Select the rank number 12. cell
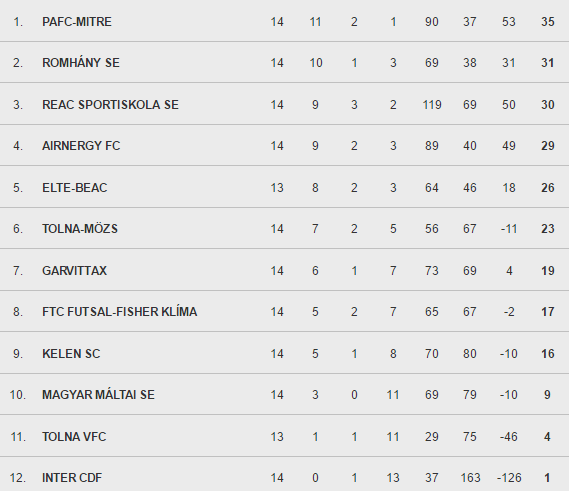Viewport: 569px width, 491px height. tap(18, 478)
